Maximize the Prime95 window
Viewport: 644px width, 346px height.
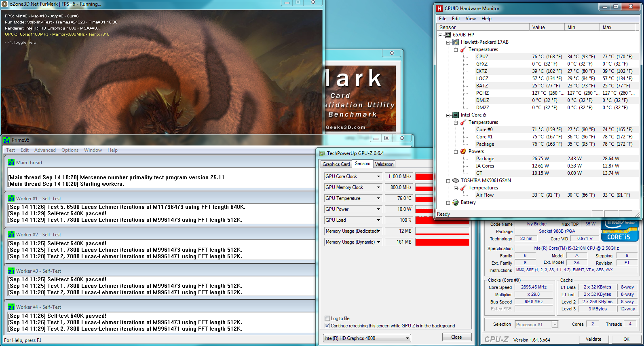click(x=387, y=138)
